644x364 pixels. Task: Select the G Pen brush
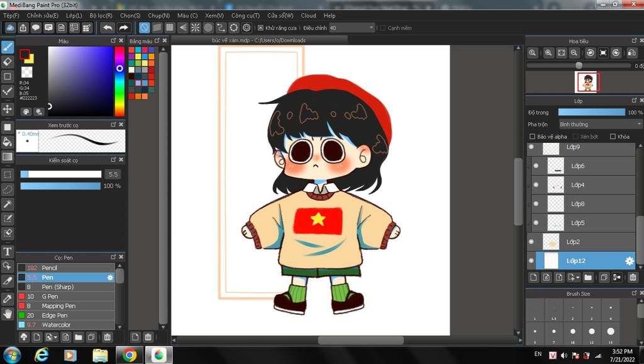65,296
